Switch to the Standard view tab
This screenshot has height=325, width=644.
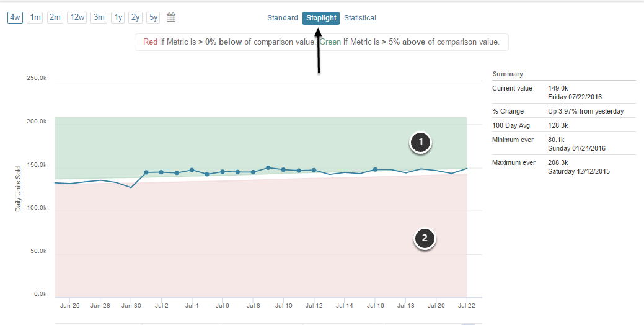pos(283,18)
